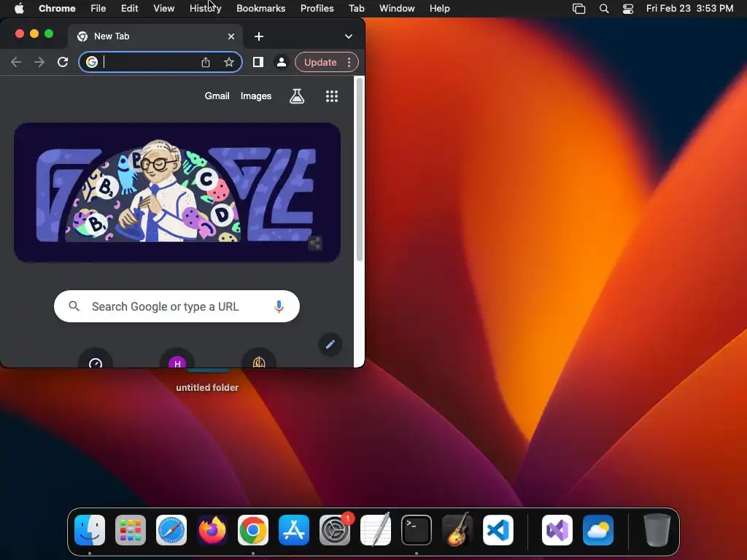Open App Store from the dock

294,530
